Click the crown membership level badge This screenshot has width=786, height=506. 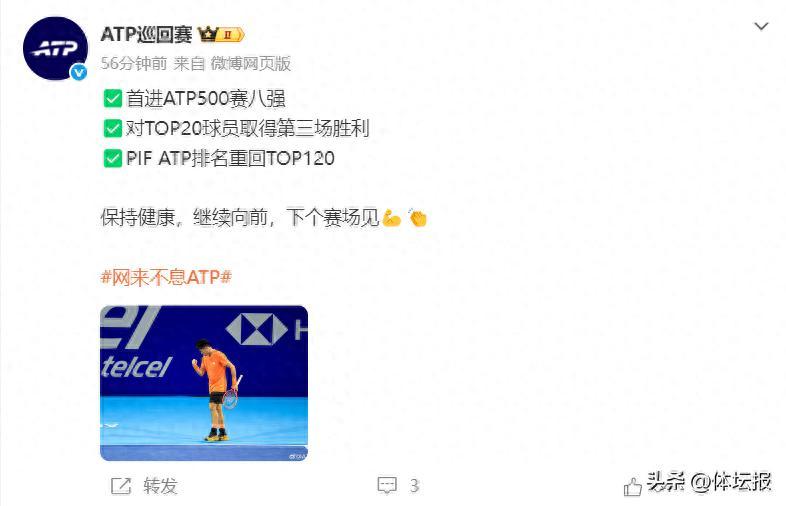[x=221, y=34]
